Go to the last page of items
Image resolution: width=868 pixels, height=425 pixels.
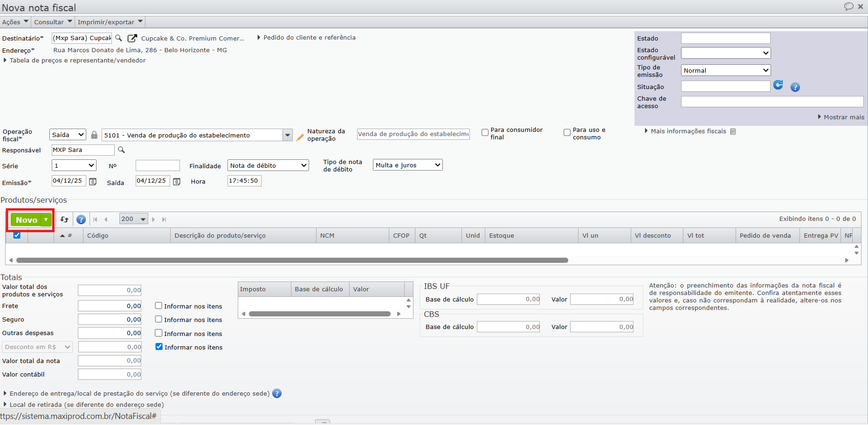pos(164,219)
